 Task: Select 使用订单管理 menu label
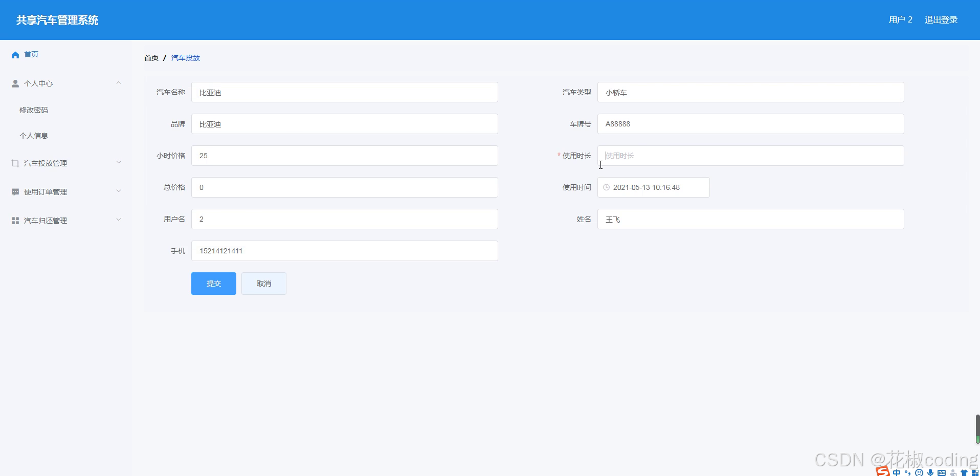[x=46, y=192]
